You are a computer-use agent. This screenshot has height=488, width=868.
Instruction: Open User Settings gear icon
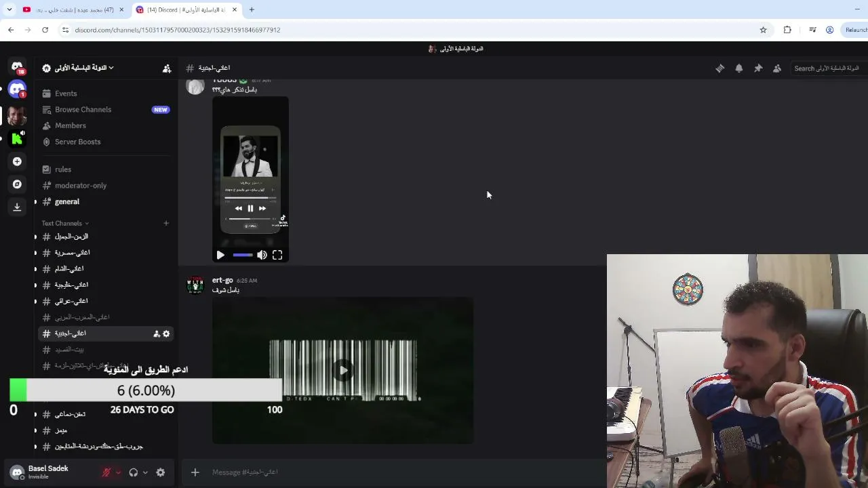tap(161, 472)
